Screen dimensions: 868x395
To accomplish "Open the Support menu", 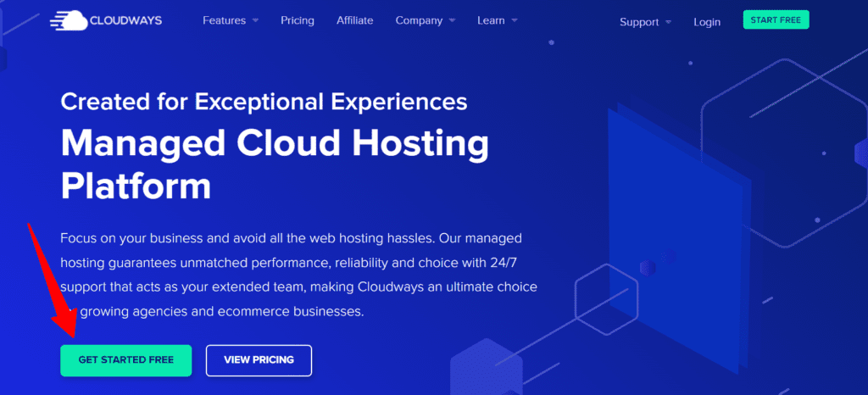I will (639, 22).
